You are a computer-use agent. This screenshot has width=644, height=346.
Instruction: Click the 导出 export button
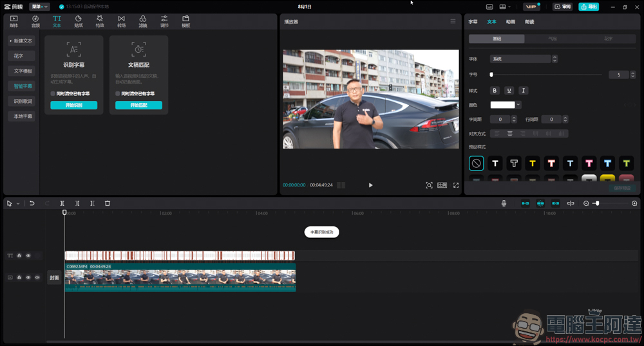tap(589, 6)
